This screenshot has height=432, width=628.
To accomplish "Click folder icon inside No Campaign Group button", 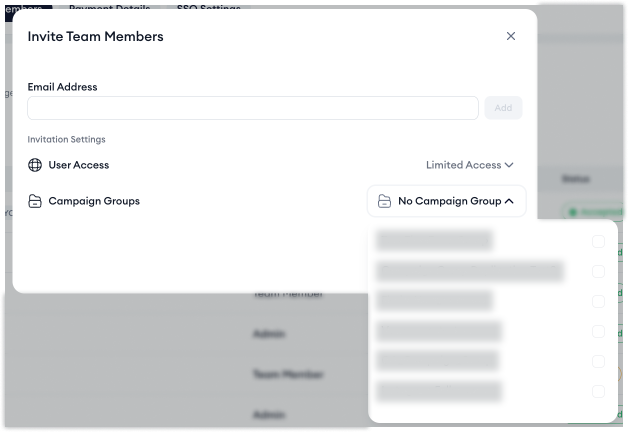I will (x=384, y=201).
